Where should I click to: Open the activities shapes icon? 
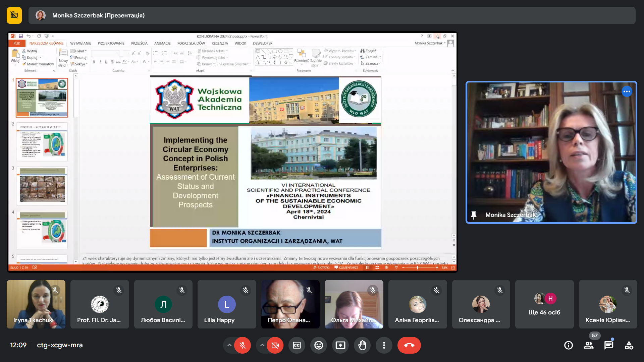pos(629,345)
